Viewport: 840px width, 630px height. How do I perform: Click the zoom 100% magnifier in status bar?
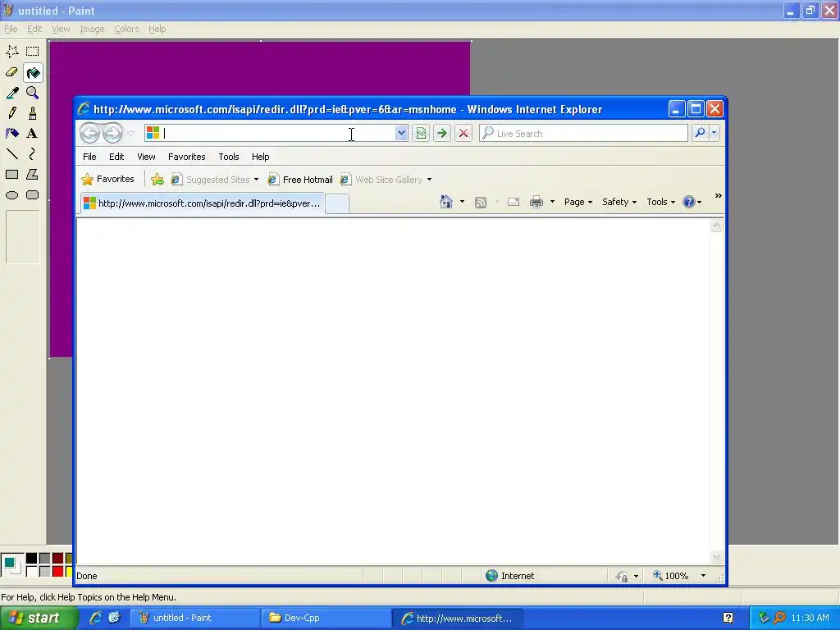pos(658,576)
